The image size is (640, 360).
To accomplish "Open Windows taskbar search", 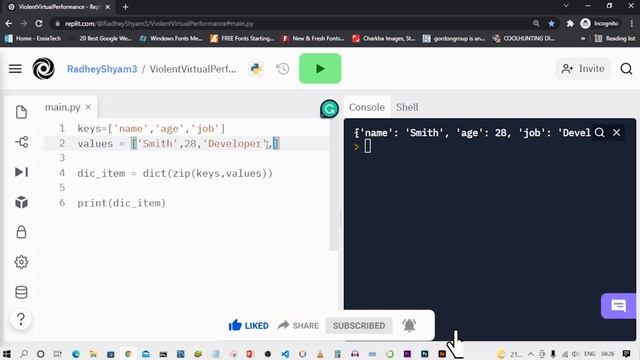I will [24, 353].
